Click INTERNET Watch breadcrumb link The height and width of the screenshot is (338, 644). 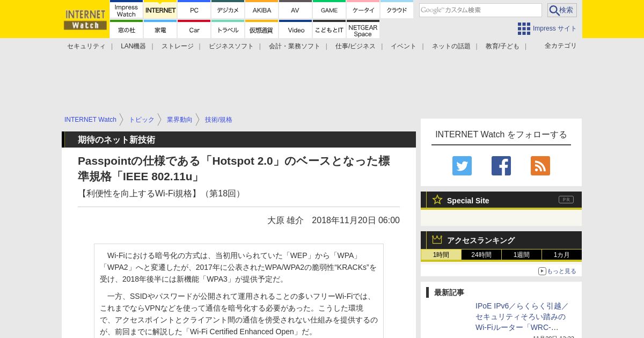(90, 120)
